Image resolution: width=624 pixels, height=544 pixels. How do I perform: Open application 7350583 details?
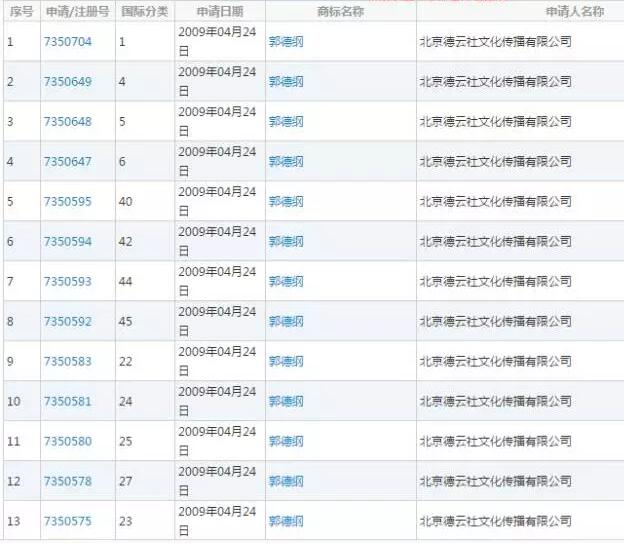pos(67,362)
